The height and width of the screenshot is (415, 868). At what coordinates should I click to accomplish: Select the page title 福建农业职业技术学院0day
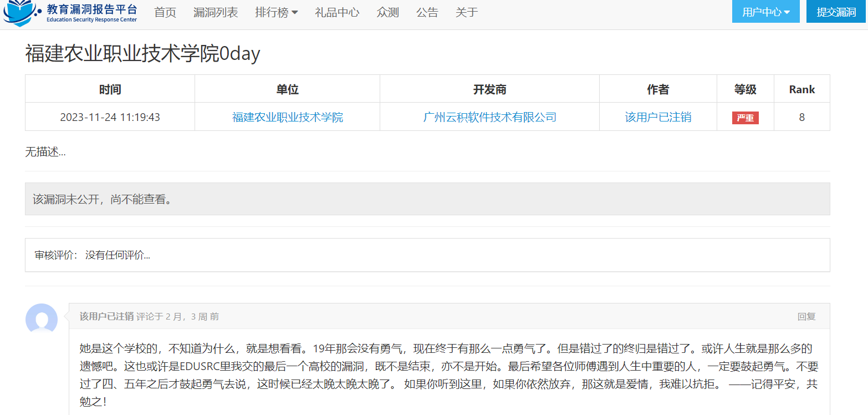(x=142, y=54)
